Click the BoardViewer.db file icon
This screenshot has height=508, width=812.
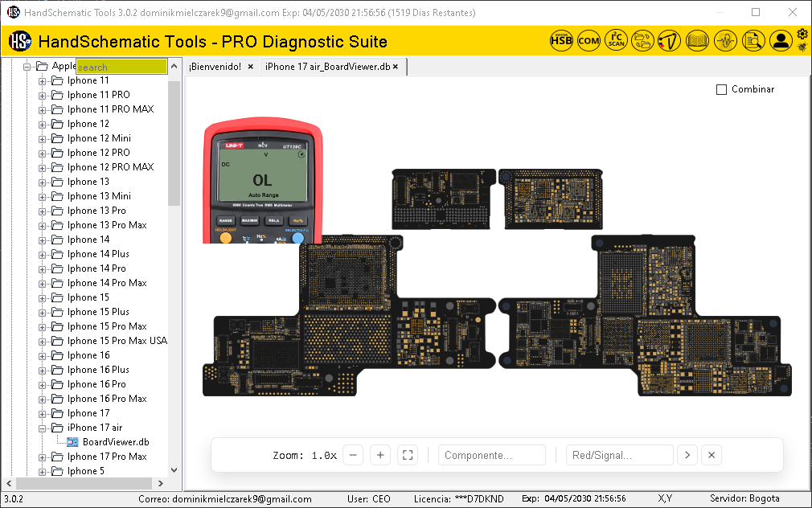73,442
